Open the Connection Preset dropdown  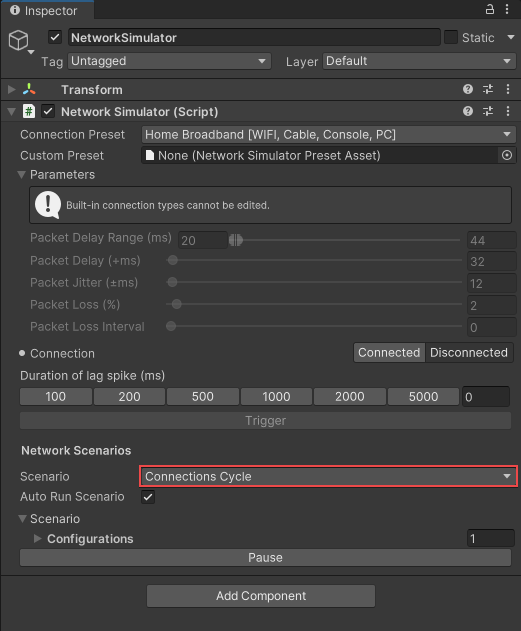click(329, 134)
